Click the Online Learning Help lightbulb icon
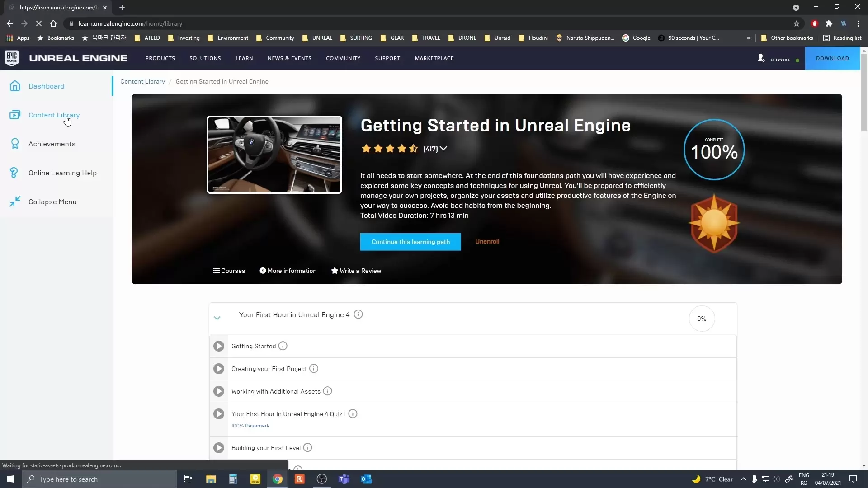868x488 pixels. pyautogui.click(x=14, y=173)
